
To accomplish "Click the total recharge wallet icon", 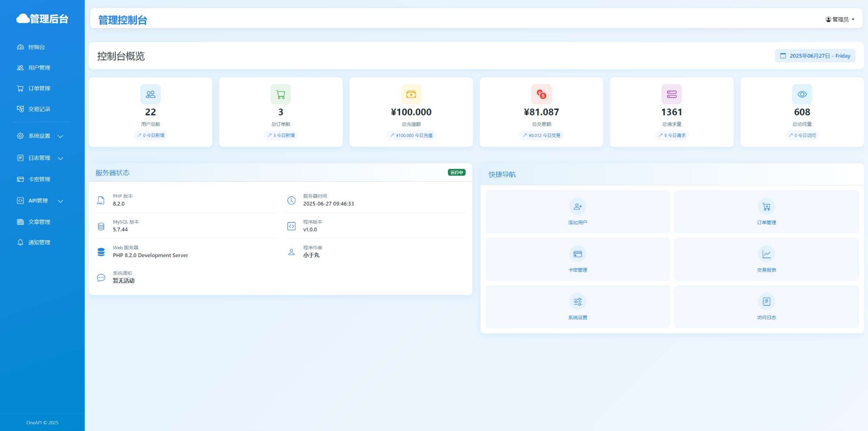I will tap(411, 95).
